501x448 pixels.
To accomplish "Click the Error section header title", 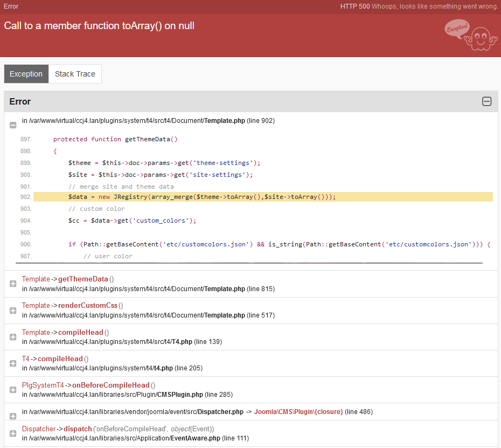I will pyautogui.click(x=20, y=101).
